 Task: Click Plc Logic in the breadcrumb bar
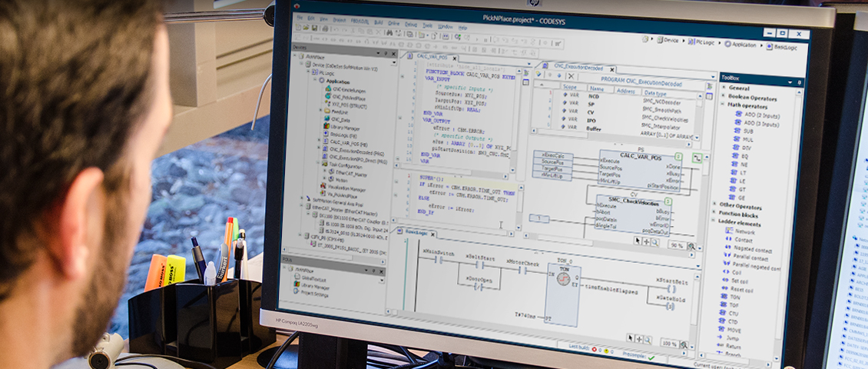(703, 42)
